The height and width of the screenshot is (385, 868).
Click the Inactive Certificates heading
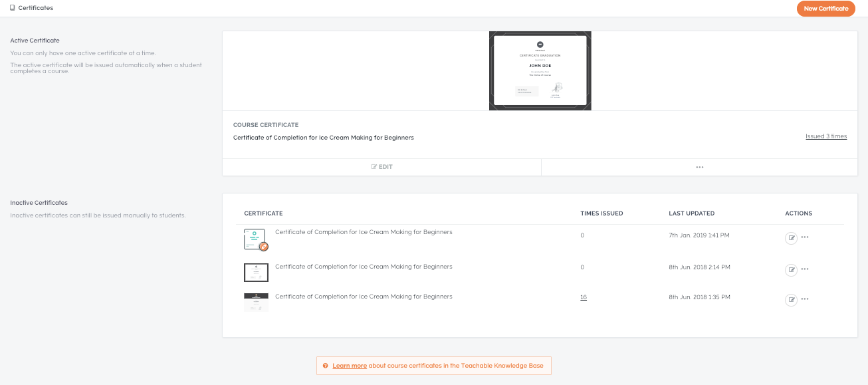click(x=39, y=203)
